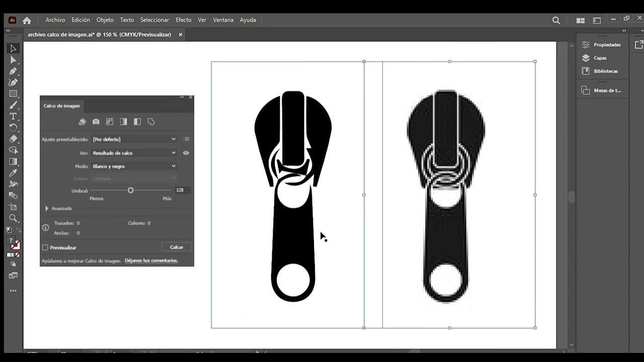Image resolution: width=644 pixels, height=362 pixels.
Task: Open the Objeto menu
Action: pos(105,20)
